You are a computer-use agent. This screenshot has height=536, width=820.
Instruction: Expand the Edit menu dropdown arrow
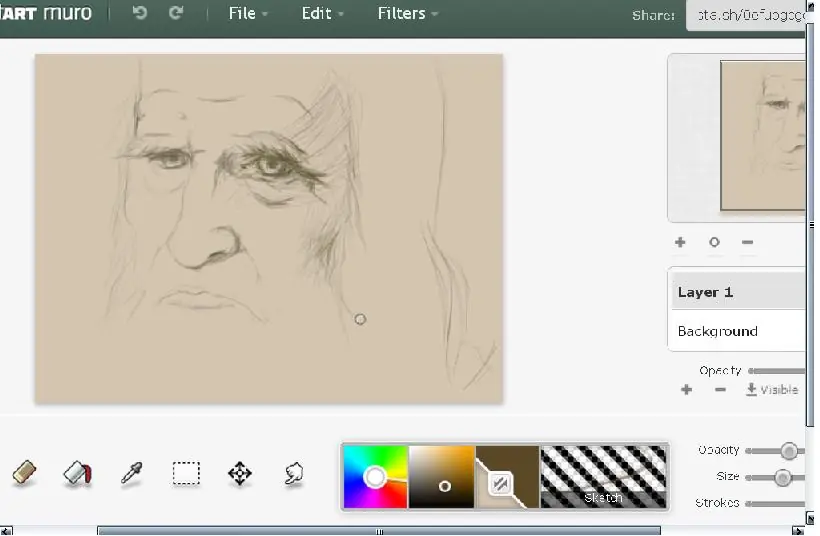pyautogui.click(x=340, y=15)
